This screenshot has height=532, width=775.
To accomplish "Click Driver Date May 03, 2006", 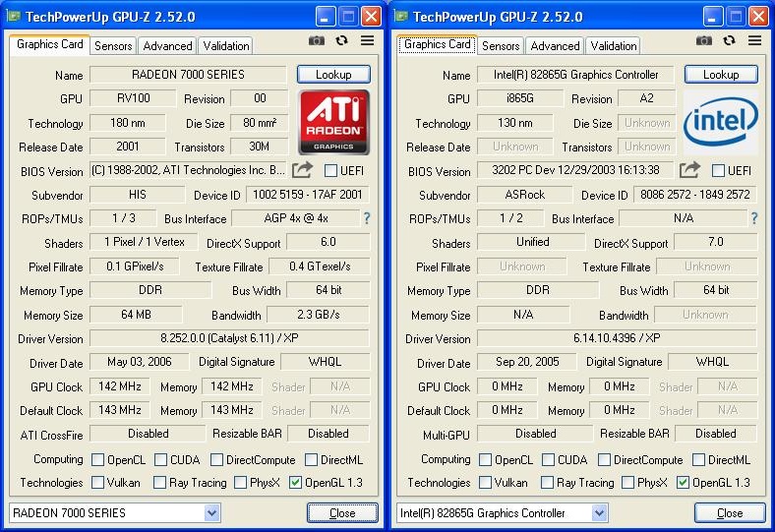I will click(140, 362).
